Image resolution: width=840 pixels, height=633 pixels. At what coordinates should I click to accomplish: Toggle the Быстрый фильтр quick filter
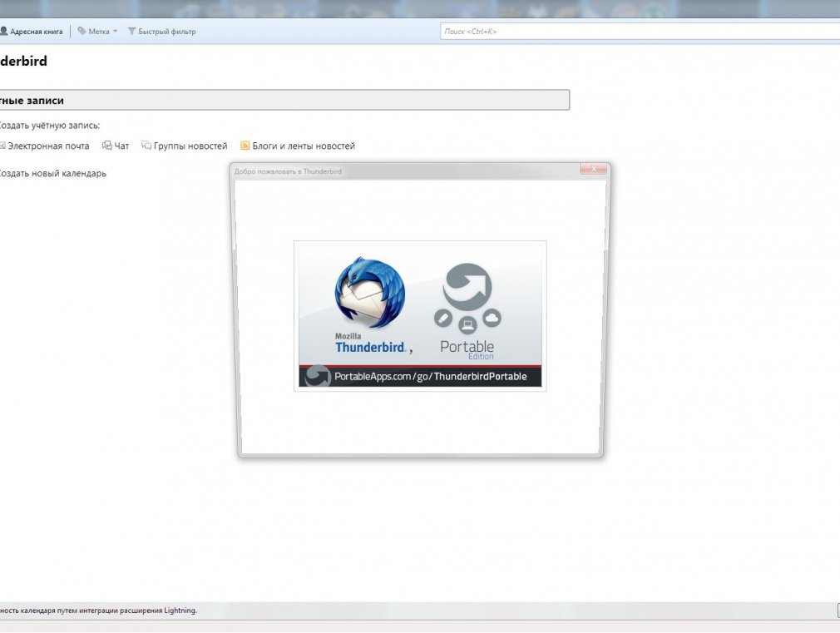(162, 32)
